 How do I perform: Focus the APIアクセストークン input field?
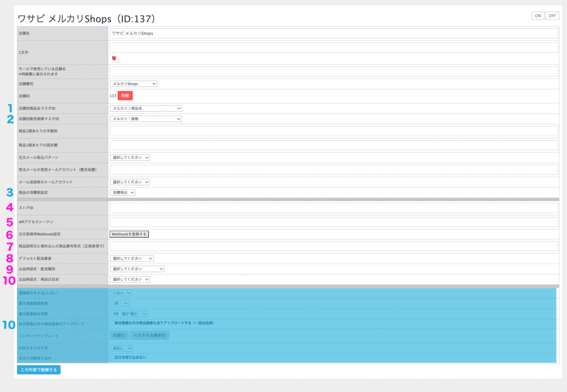tap(334, 222)
